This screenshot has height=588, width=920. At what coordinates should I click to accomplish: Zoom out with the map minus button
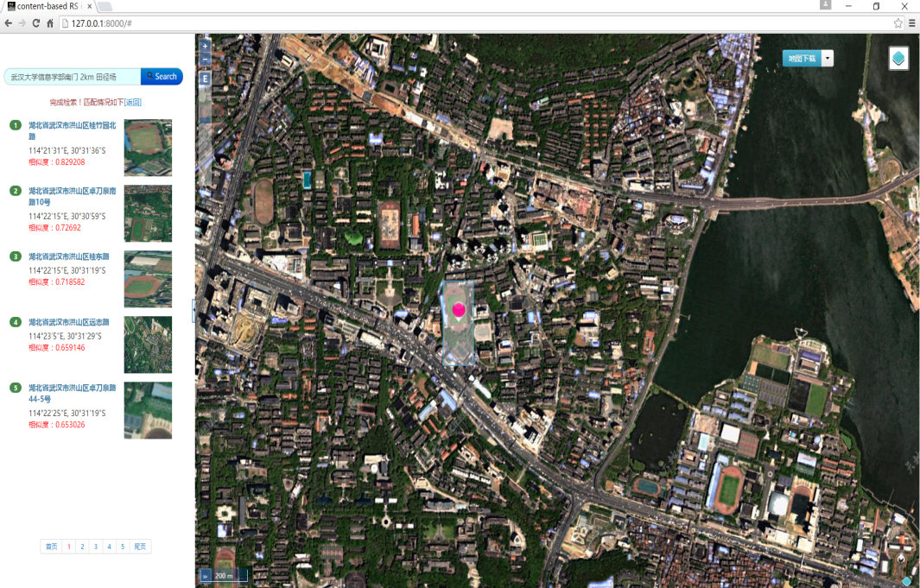[206, 60]
